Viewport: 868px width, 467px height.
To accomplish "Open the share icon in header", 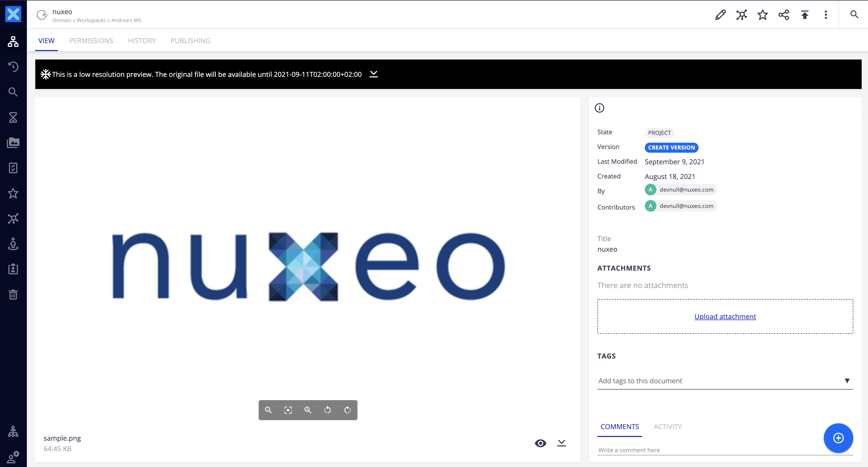I will pyautogui.click(x=784, y=15).
